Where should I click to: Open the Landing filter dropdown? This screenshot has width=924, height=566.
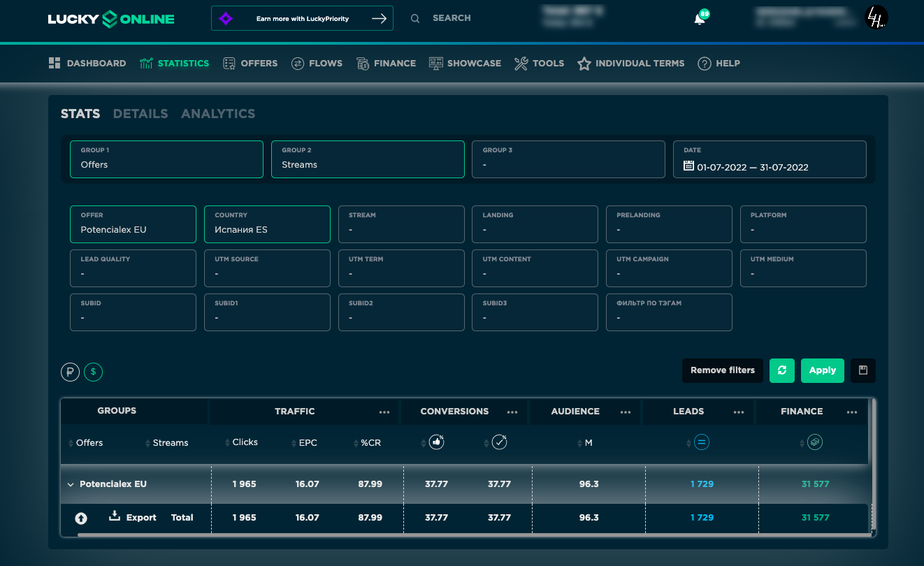click(535, 224)
